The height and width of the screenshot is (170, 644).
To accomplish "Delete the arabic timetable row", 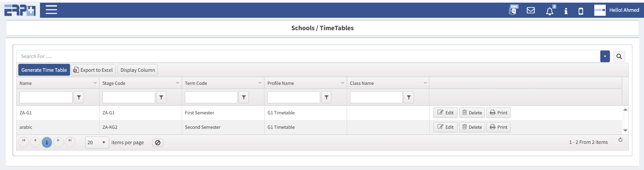I will pos(472,127).
